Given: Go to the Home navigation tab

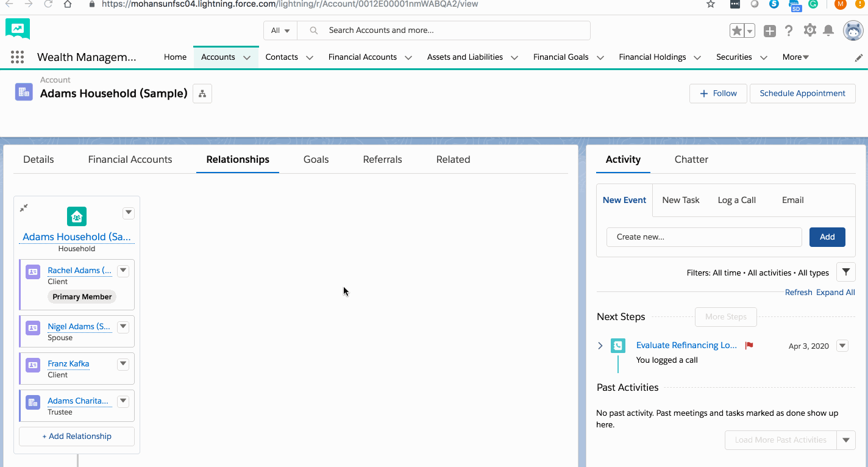Looking at the screenshot, I should 175,57.
